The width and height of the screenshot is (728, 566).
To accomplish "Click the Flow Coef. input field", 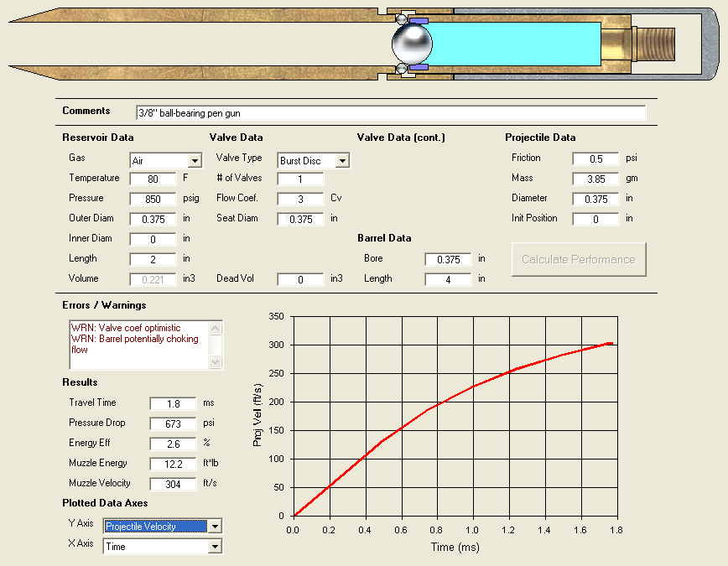I will point(300,199).
